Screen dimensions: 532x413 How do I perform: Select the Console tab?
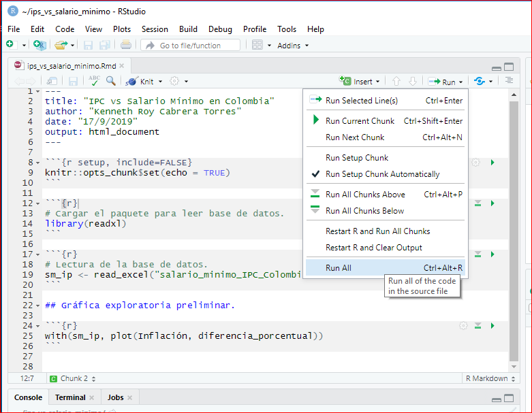[x=28, y=397]
